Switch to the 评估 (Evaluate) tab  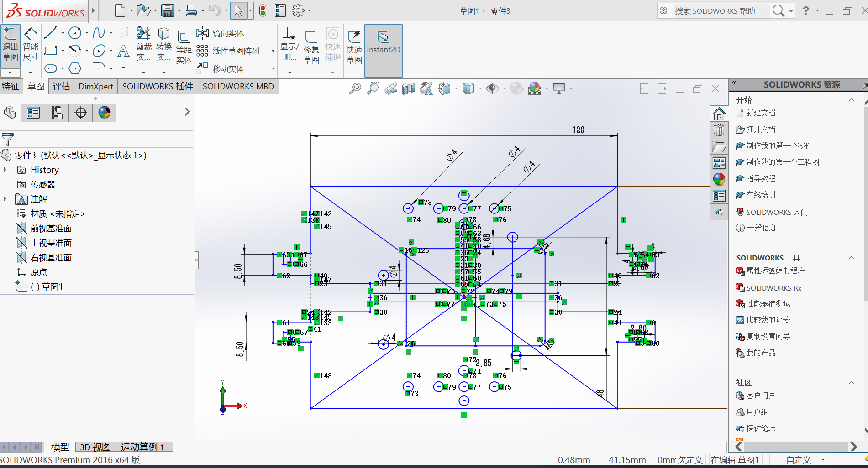coord(61,86)
